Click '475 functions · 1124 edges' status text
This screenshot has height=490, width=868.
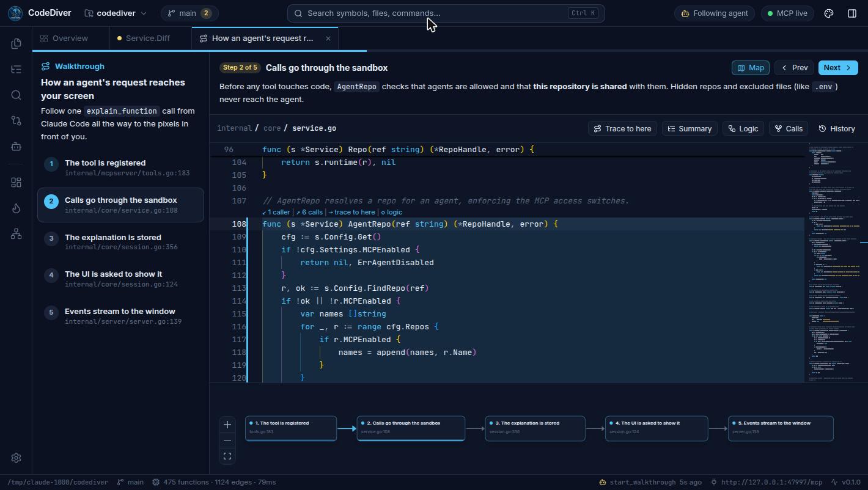coord(214,482)
